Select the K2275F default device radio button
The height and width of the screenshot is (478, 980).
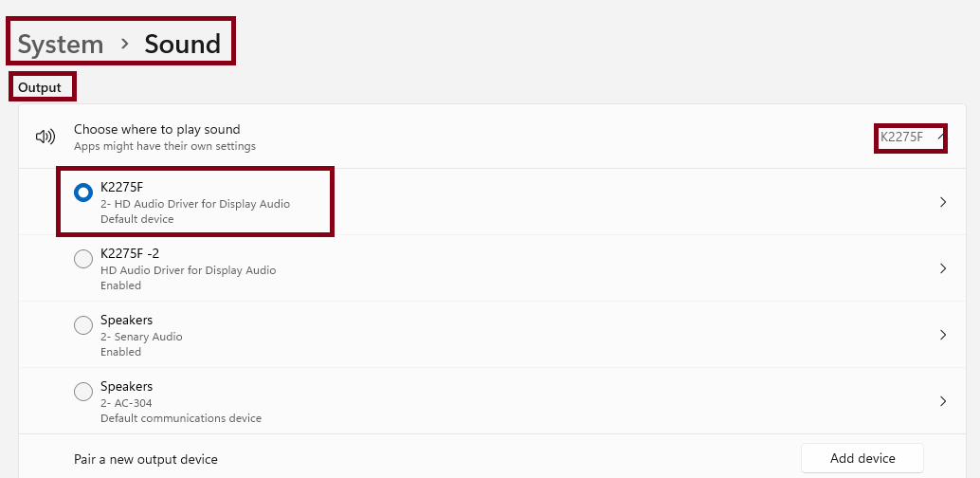coord(83,193)
